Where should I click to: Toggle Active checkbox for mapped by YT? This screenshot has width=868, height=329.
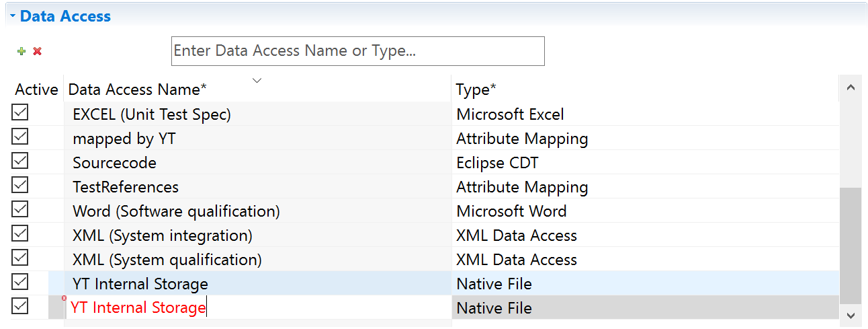coord(20,137)
